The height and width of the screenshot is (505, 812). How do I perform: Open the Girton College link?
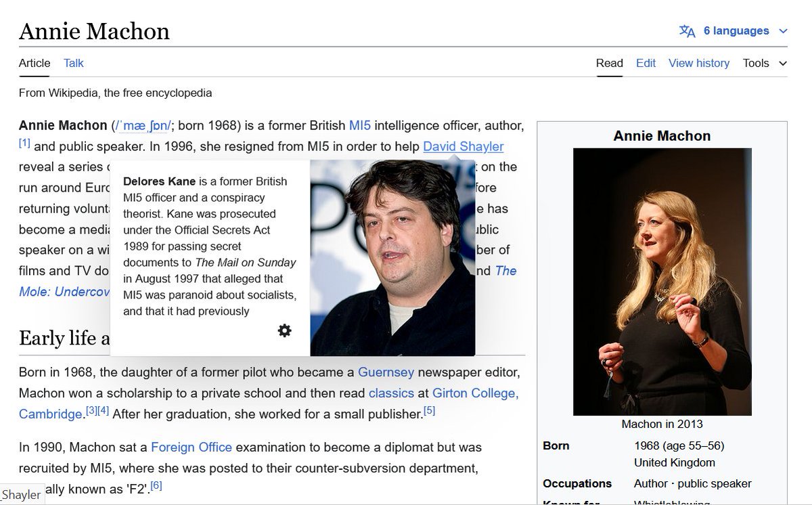[475, 393]
